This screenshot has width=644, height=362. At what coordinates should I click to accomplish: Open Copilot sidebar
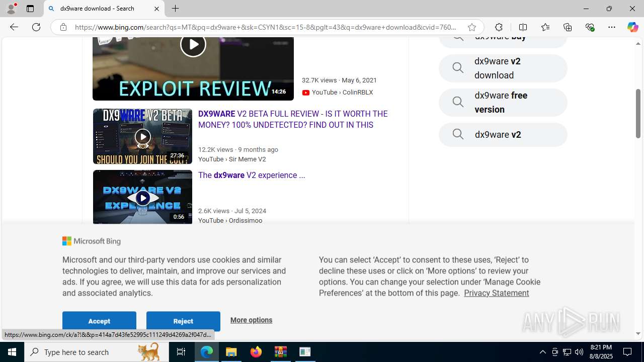(632, 27)
